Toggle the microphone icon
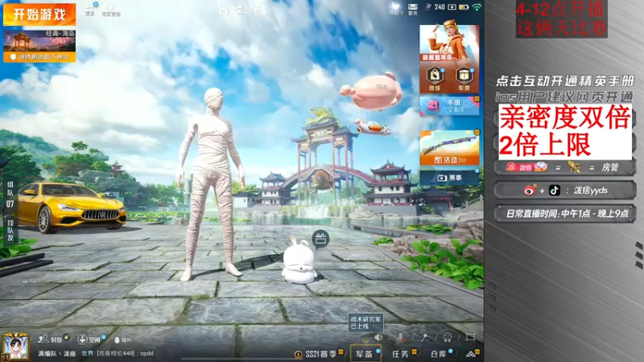644x362 pixels. point(401,337)
